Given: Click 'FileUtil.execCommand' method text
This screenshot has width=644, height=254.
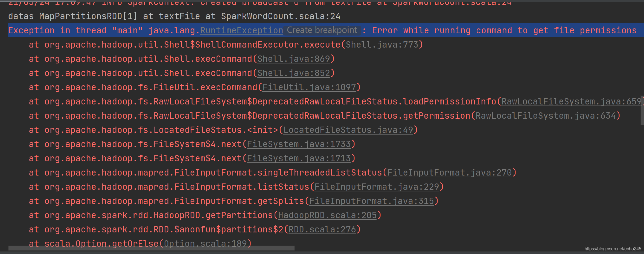Looking at the screenshot, I should point(205,87).
